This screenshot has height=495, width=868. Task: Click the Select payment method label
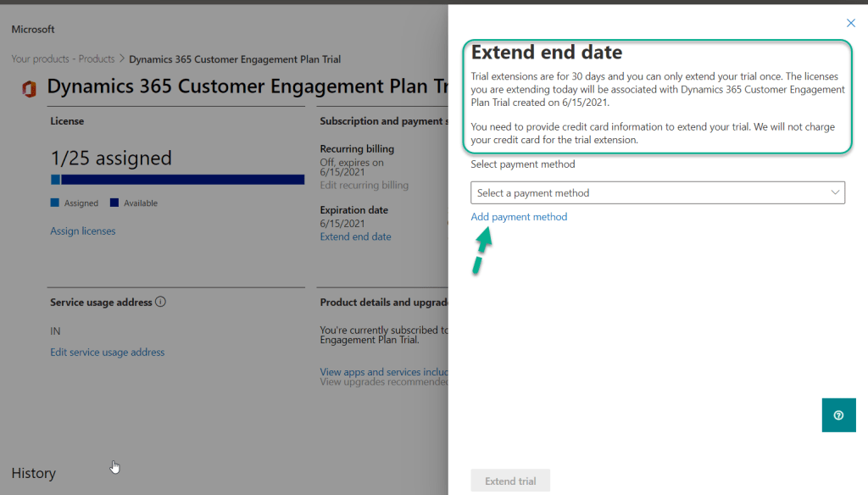(523, 164)
